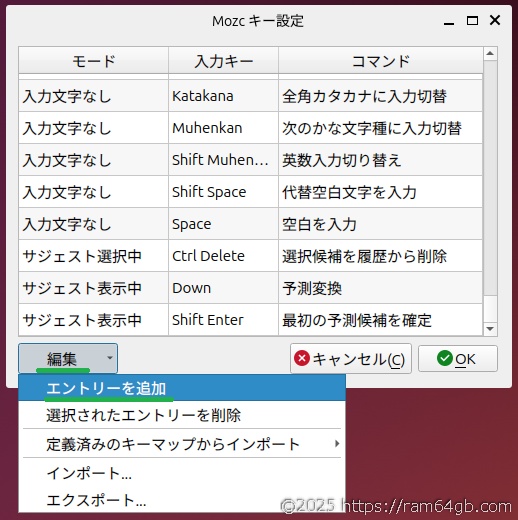Click the インポート... menu item
The height and width of the screenshot is (520, 518).
coord(182,473)
